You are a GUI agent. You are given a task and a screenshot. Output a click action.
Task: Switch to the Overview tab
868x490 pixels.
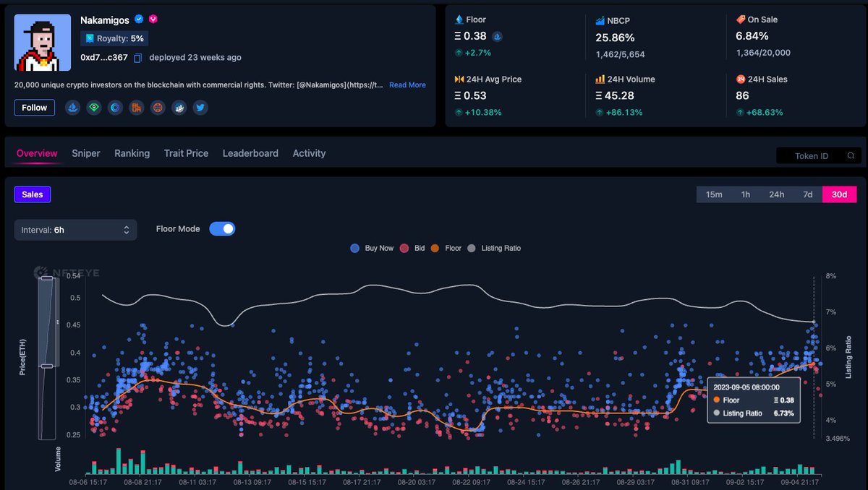[x=37, y=153]
